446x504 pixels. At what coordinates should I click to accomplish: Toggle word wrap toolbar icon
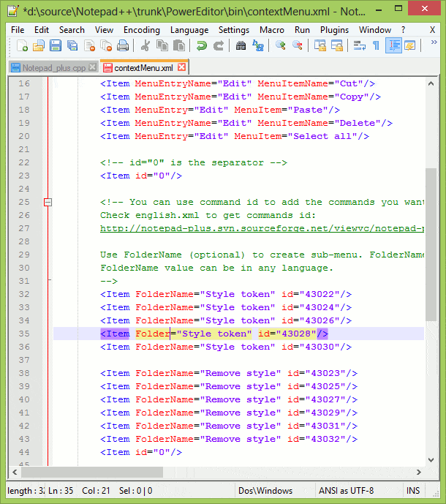[x=359, y=45]
